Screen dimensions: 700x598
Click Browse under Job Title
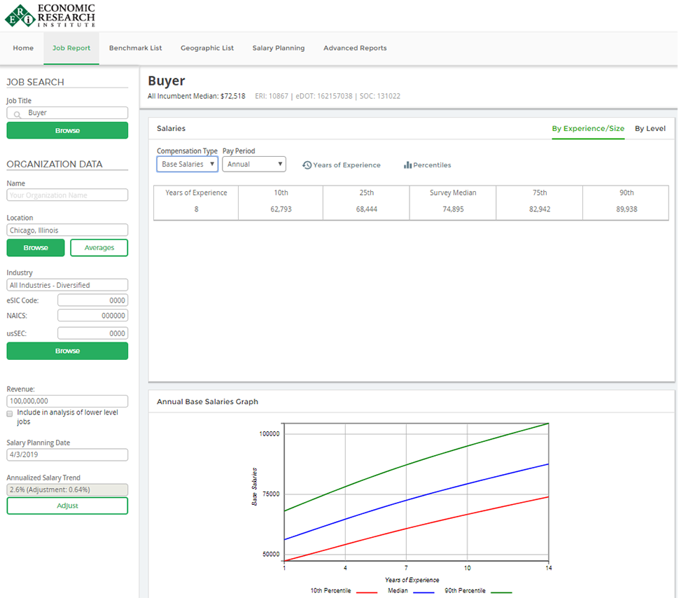coord(67,130)
